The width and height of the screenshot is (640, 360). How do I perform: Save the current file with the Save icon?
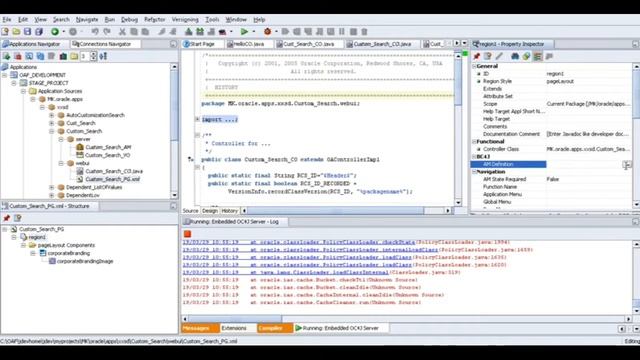click(27, 31)
